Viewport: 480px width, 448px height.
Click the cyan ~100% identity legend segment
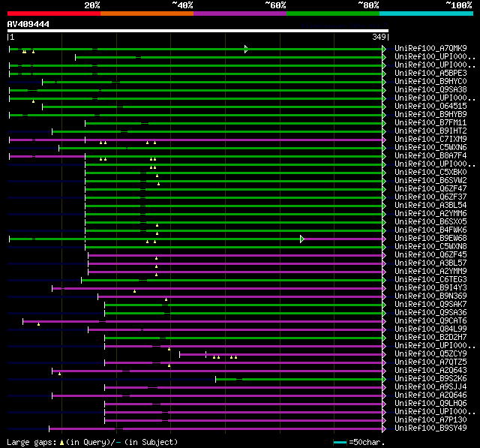427,14
